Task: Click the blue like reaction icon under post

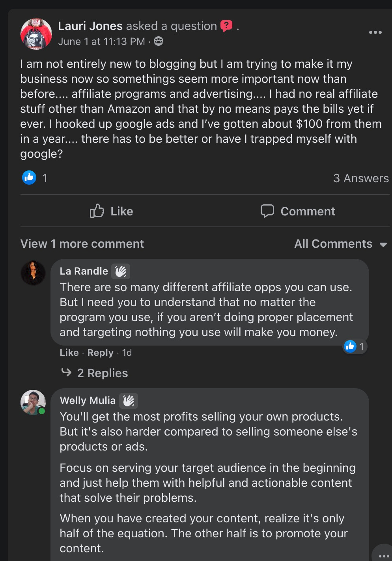Action: click(29, 178)
